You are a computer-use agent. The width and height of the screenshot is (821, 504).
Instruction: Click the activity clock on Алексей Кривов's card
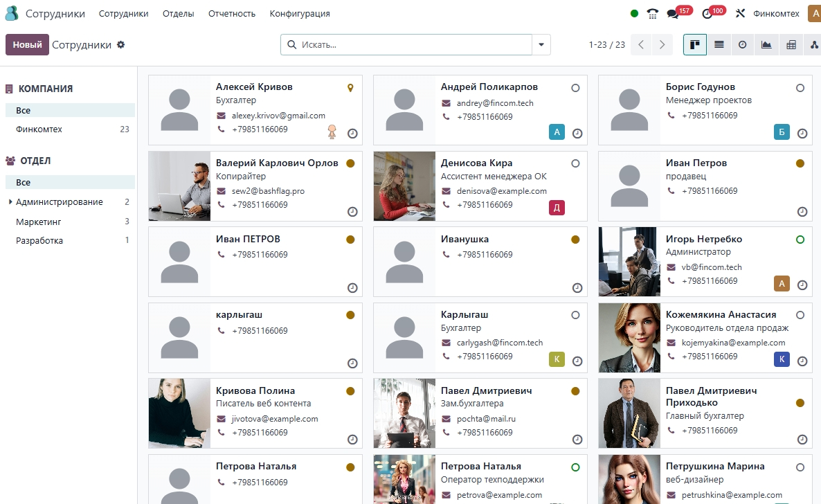[x=352, y=134]
